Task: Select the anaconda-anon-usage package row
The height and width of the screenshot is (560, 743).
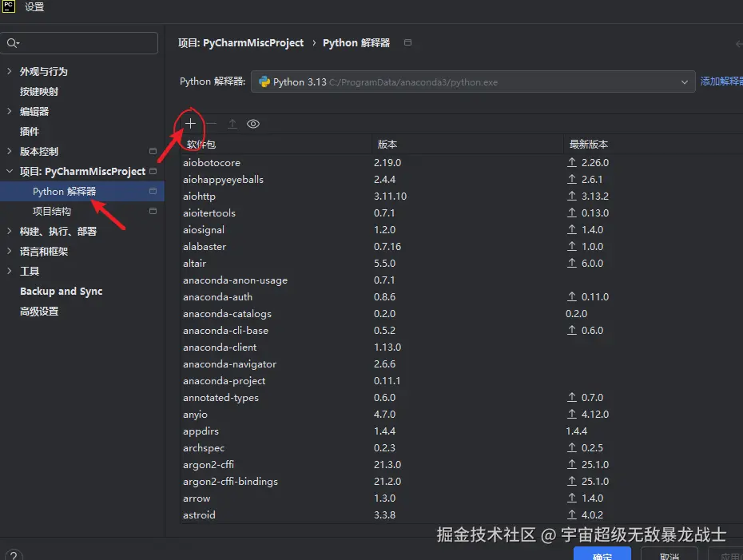Action: pos(462,280)
